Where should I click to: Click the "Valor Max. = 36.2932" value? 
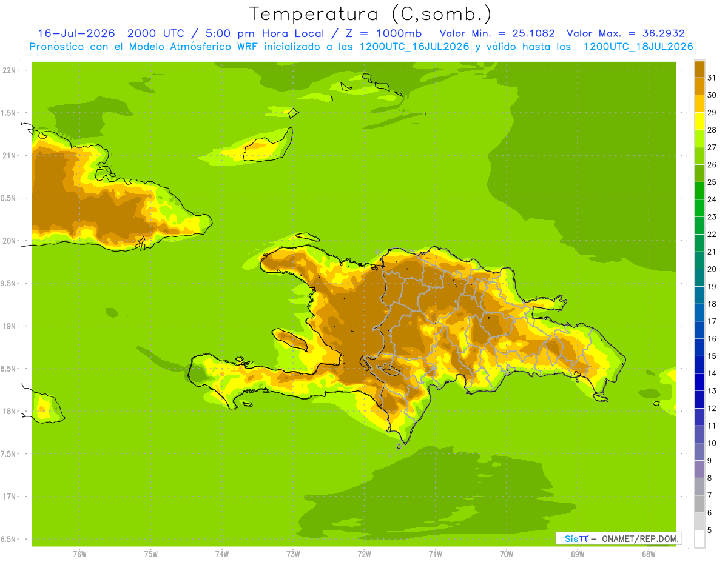click(x=625, y=33)
